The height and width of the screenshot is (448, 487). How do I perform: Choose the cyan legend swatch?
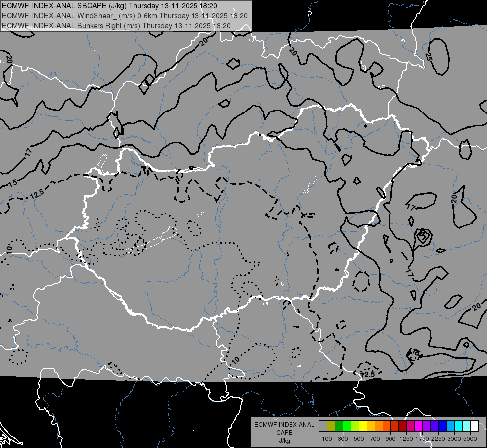[459, 426]
